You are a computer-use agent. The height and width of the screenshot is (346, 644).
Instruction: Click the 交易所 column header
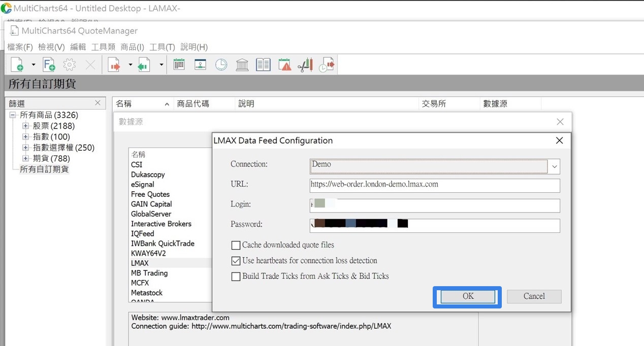(449, 103)
